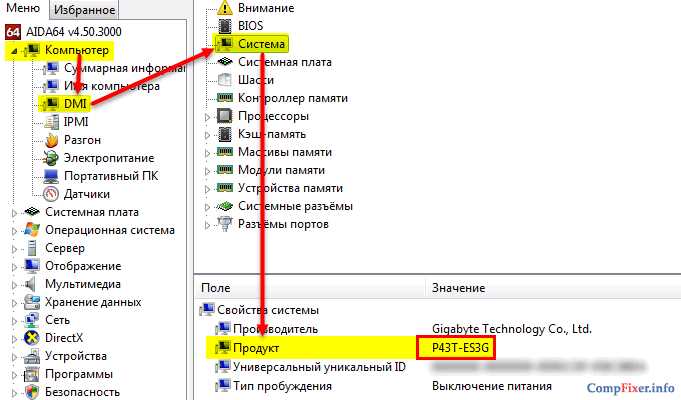
Task: Select Устройства in the tree
Action: pos(76,356)
